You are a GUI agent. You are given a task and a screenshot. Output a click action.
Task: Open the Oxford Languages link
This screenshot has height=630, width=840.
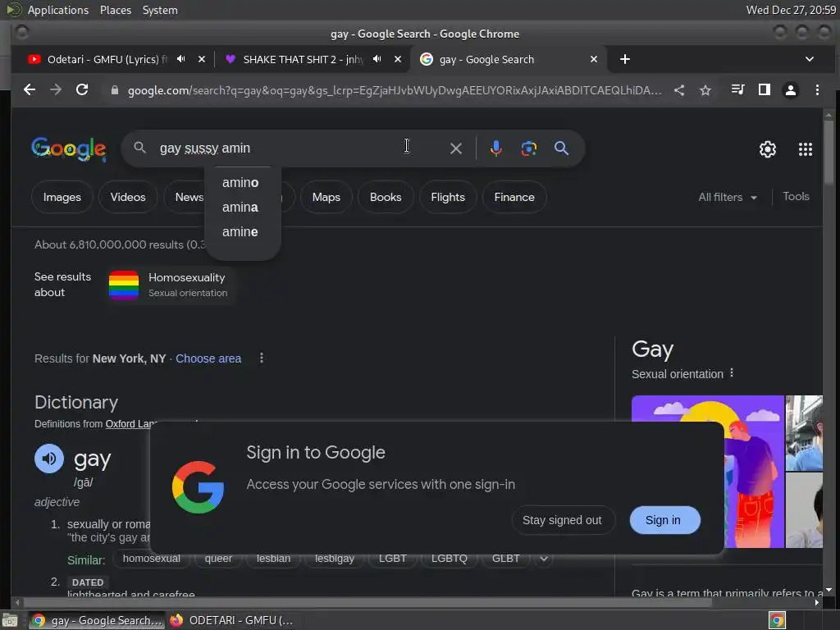pos(130,424)
